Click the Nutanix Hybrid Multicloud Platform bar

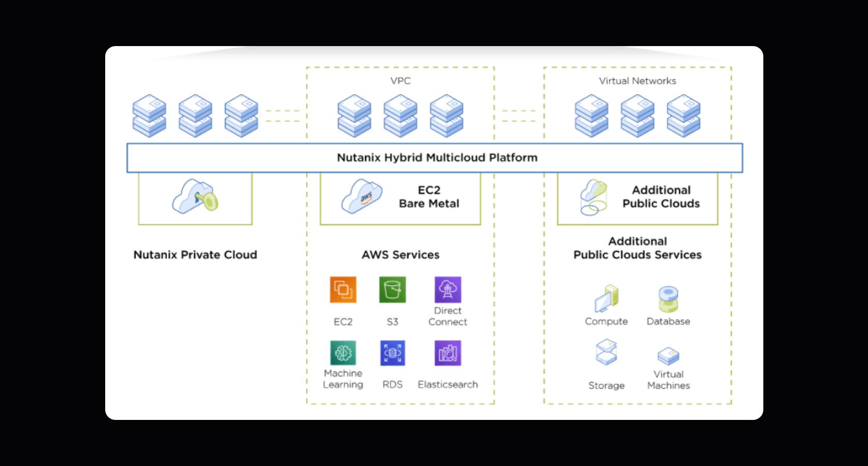tap(435, 158)
